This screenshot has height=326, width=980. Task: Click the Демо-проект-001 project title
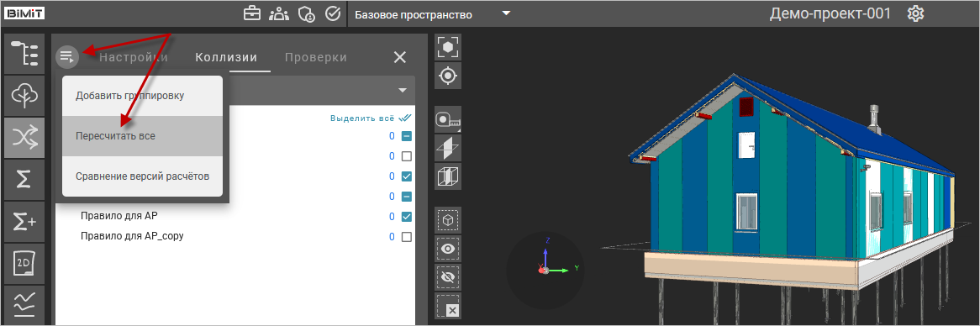click(x=830, y=13)
